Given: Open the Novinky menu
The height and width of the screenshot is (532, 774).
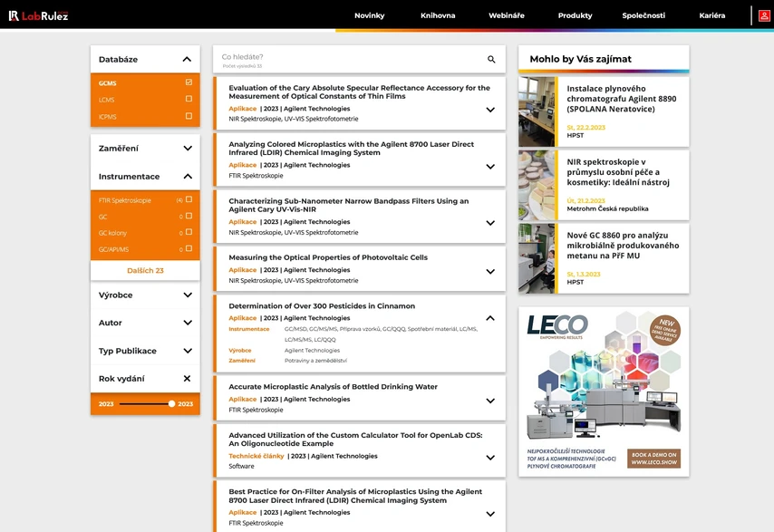Looking at the screenshot, I should pos(369,15).
